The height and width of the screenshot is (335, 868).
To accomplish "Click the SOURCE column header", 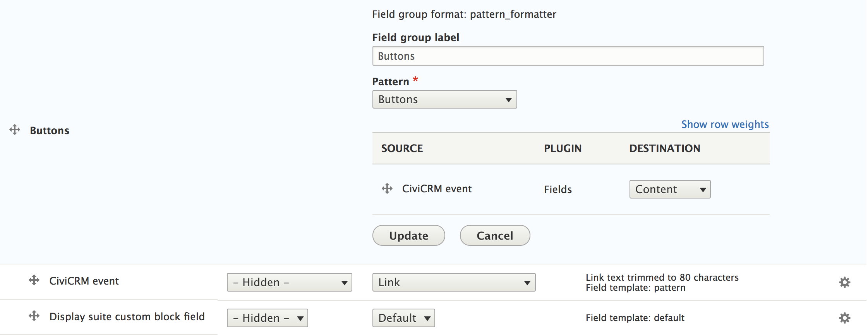I will click(402, 148).
